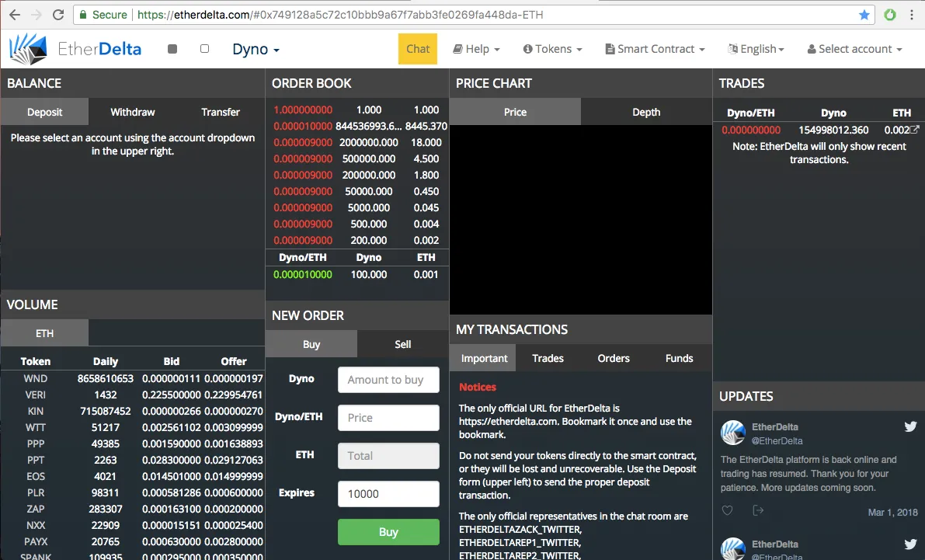Expand the Tokens dropdown menu

point(553,49)
